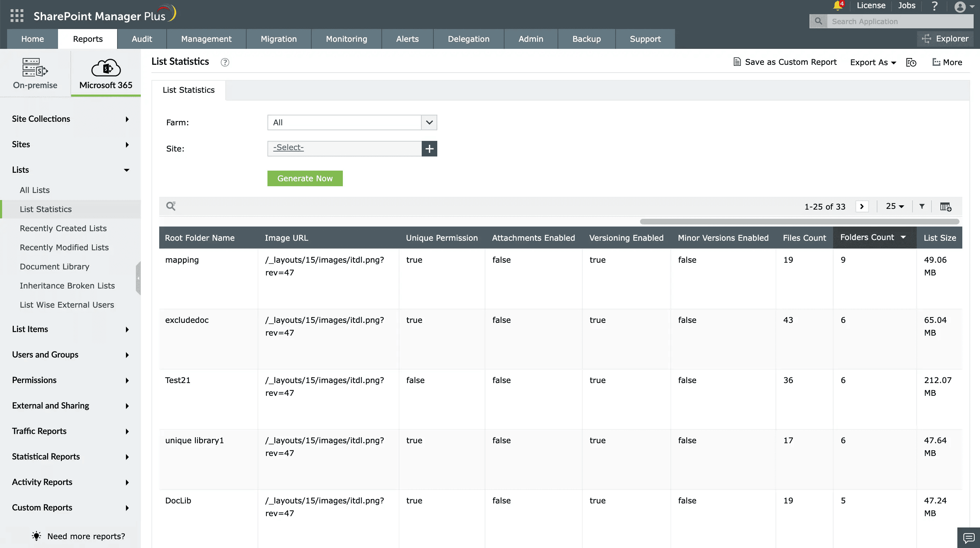The image size is (980, 548).
Task: Click the Site -Select- field
Action: [x=345, y=148]
